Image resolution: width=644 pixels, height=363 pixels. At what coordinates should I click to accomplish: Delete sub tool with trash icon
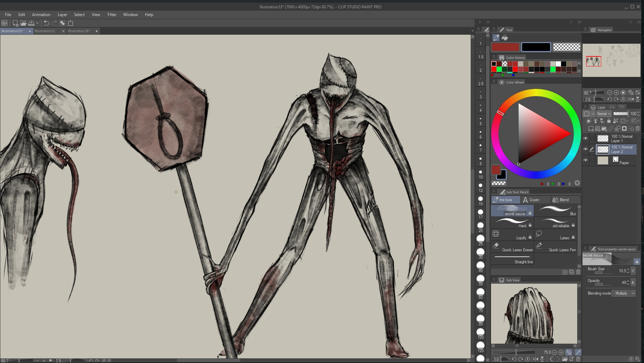coord(578,272)
